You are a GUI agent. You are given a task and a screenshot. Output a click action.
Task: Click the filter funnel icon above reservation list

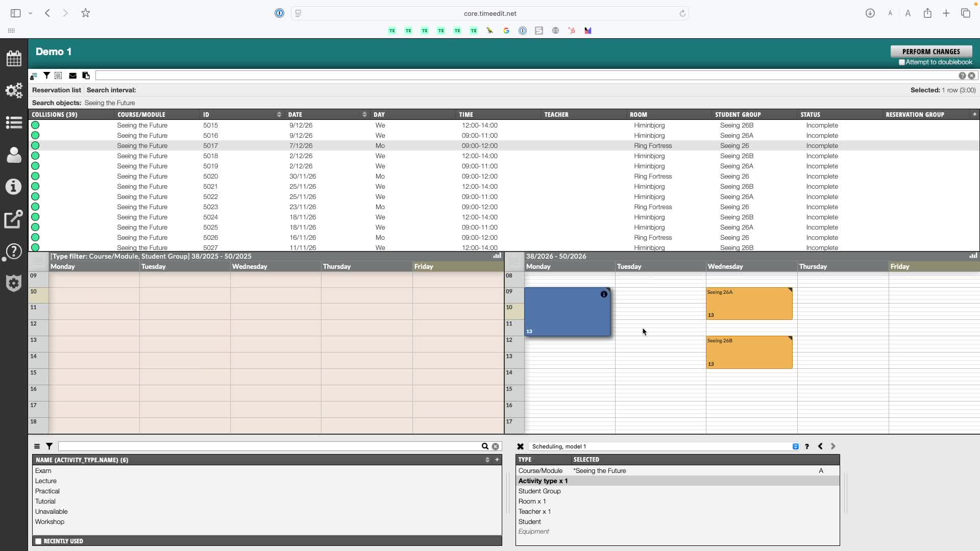[46, 76]
